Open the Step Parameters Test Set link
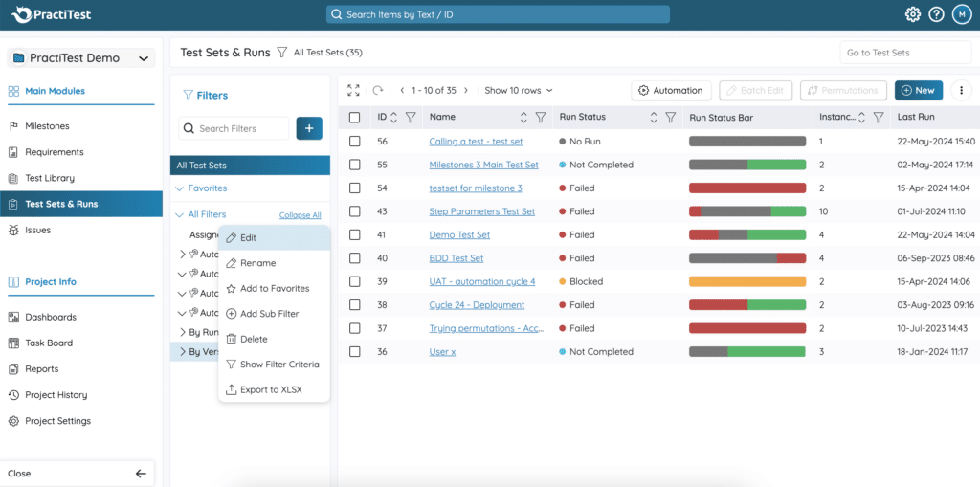The image size is (980, 487). (481, 211)
